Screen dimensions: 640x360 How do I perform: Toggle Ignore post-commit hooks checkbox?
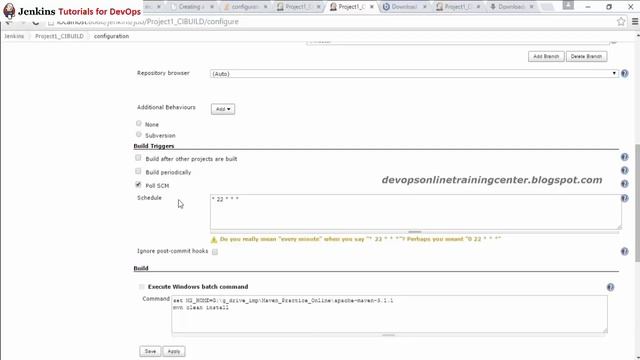pos(215,252)
